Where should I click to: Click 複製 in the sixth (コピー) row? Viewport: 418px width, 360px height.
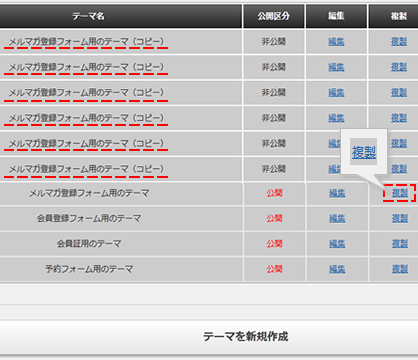click(399, 169)
